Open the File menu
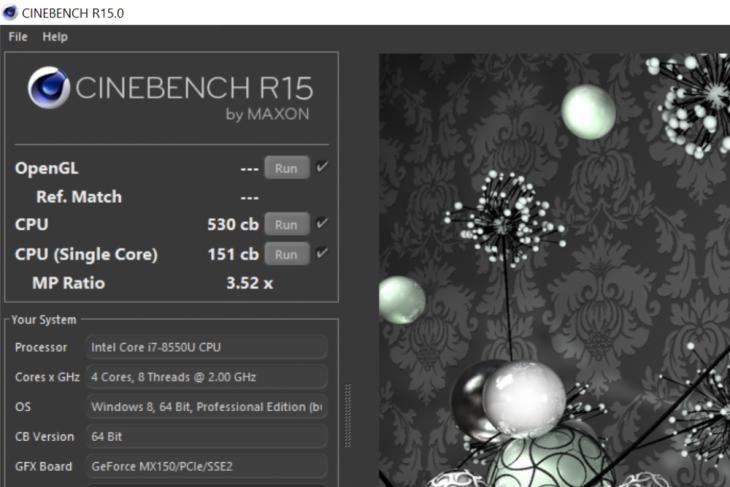This screenshot has width=730, height=487. [x=18, y=37]
